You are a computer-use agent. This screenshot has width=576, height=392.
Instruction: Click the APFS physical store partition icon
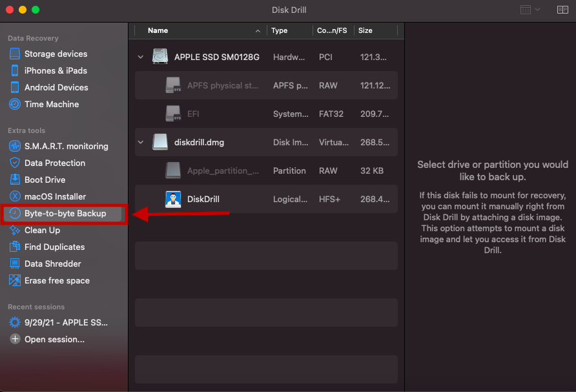point(173,85)
